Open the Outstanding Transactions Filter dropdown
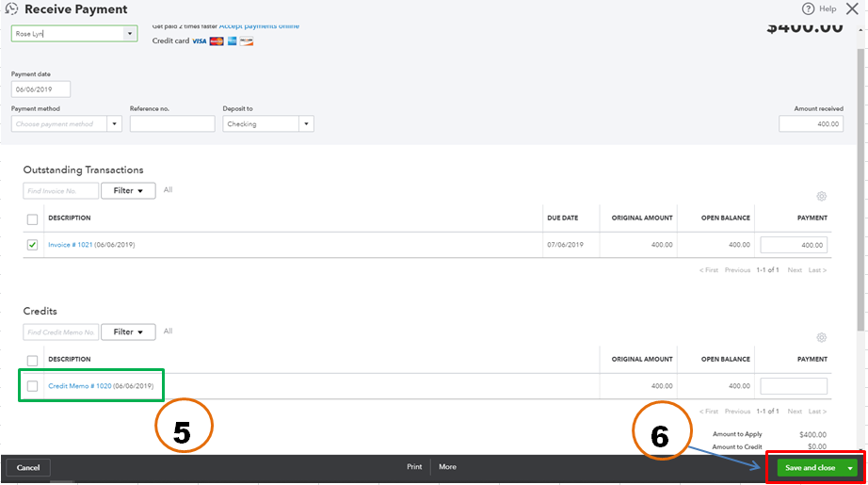This screenshot has width=868, height=485. tap(128, 191)
